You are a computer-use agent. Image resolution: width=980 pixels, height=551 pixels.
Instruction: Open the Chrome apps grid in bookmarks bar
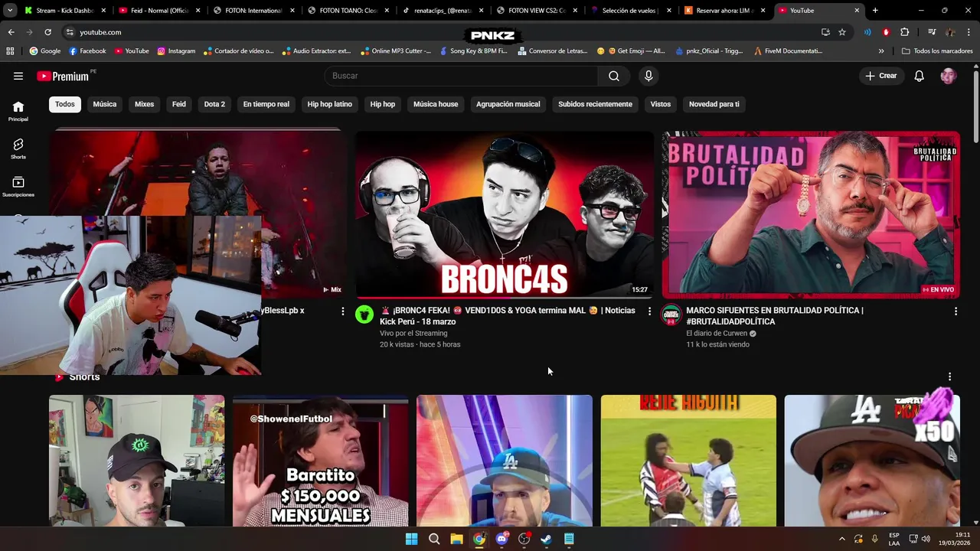click(x=10, y=51)
